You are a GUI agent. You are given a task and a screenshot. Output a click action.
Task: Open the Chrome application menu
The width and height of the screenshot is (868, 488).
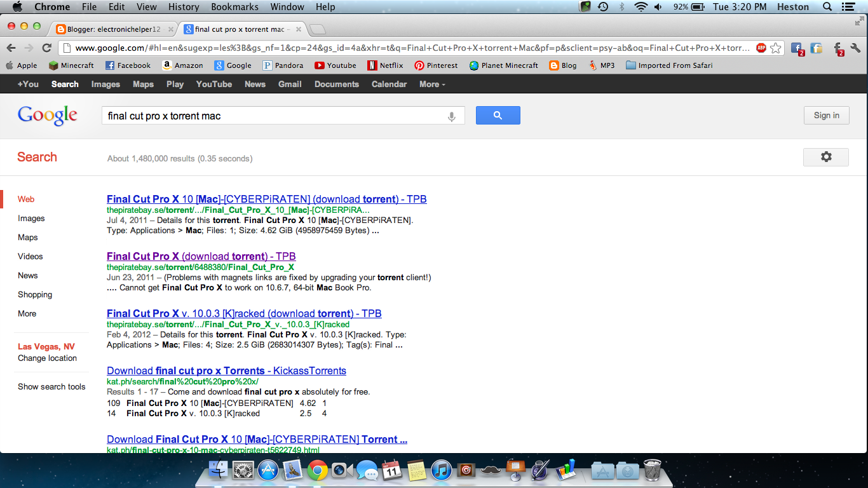(52, 7)
